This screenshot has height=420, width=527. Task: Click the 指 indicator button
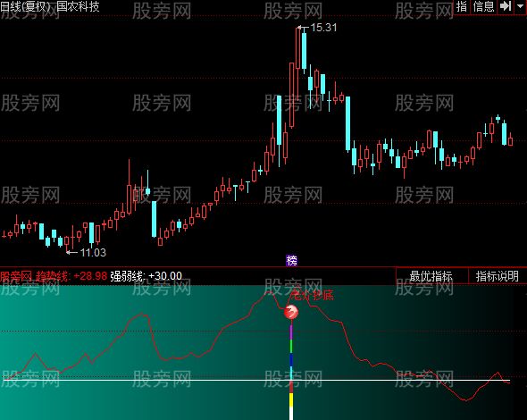pos(462,6)
